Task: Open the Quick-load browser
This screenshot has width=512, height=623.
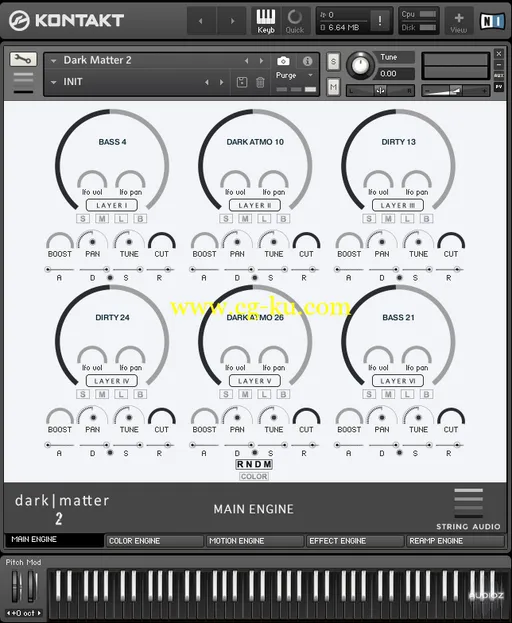Action: tap(295, 21)
